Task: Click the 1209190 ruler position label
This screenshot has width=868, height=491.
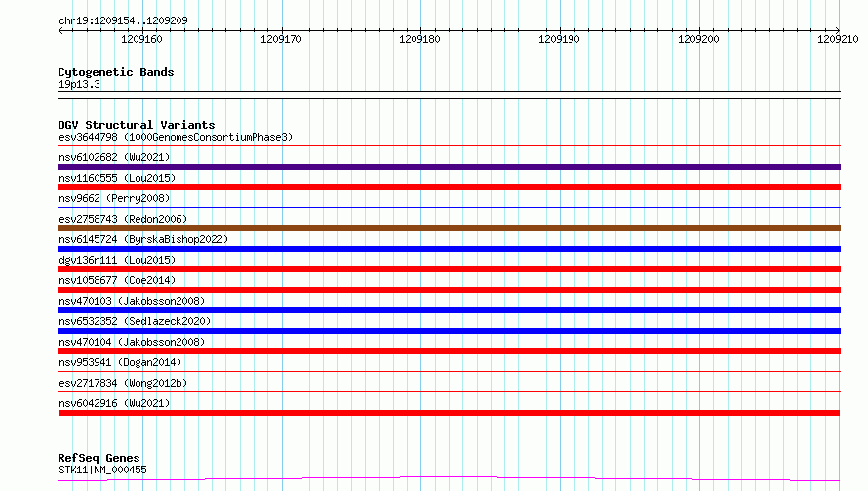Action: pyautogui.click(x=559, y=39)
